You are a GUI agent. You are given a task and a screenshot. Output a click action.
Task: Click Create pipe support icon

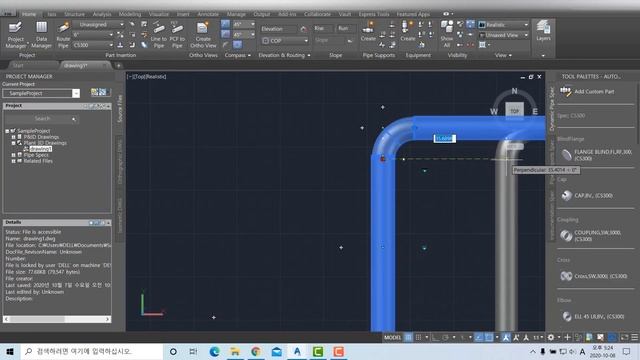368,31
